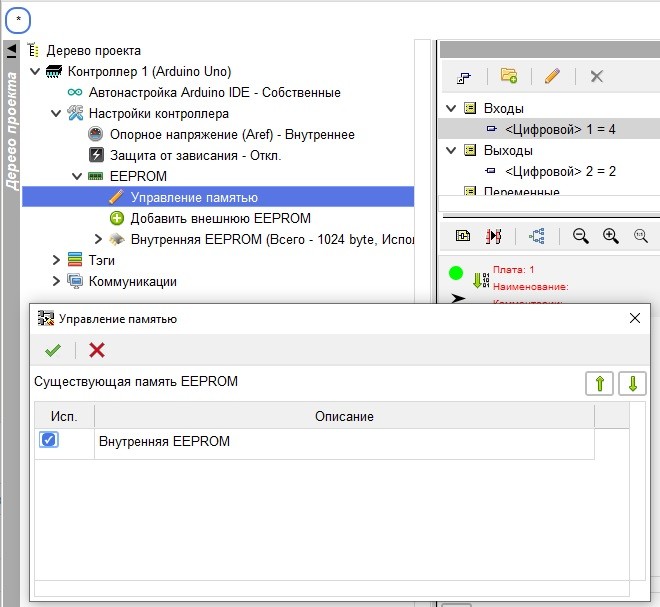Collapse the Контроллер 1 (Arduino Uno) node
Viewport: 660px width, 607px height.
coord(35,71)
